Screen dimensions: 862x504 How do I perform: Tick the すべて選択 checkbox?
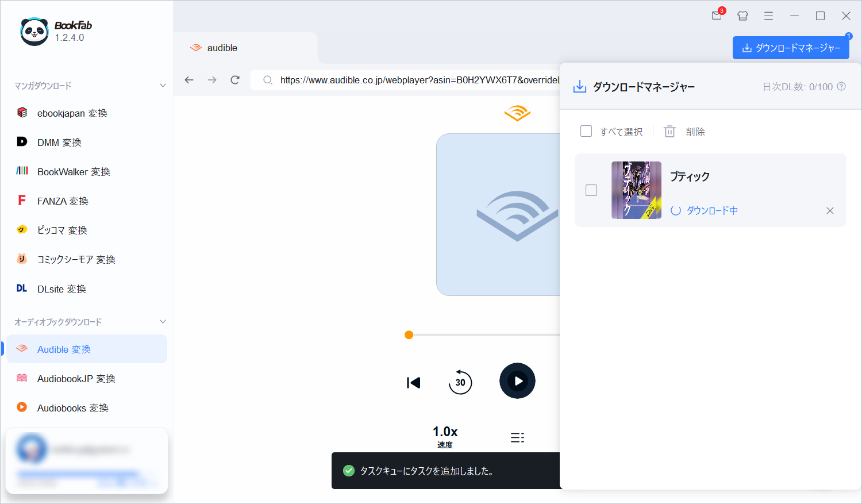(586, 131)
